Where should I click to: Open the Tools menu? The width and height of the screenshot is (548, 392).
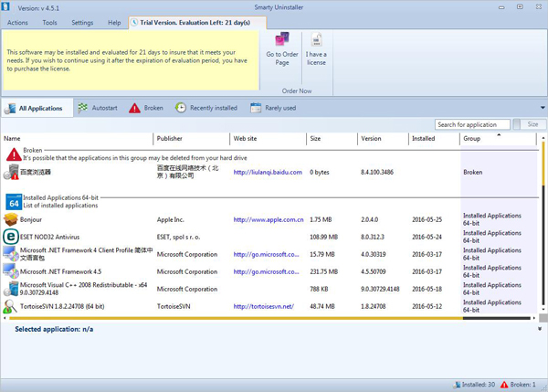(x=49, y=23)
